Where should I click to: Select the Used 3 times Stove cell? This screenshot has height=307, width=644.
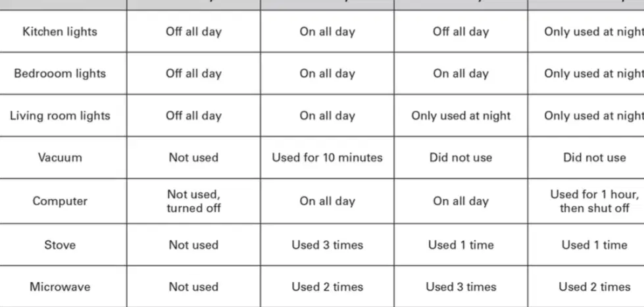click(328, 245)
